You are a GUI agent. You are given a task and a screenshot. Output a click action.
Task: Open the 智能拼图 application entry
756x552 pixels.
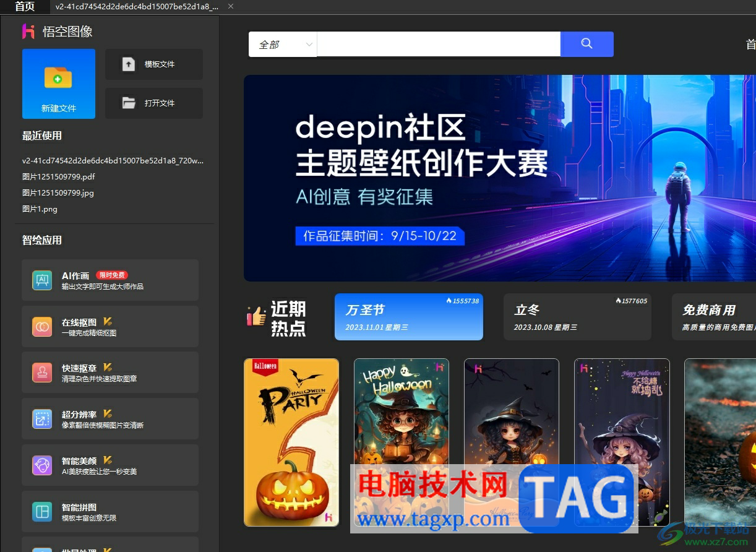110,512
